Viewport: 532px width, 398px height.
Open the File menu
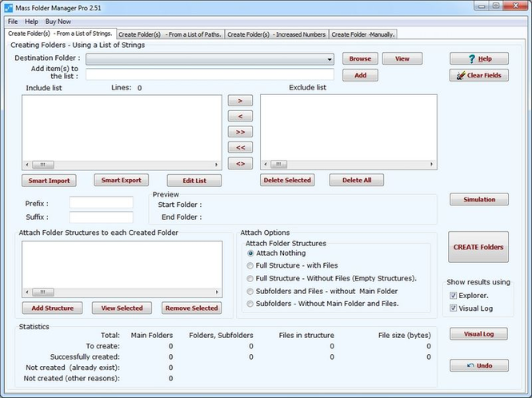(x=13, y=22)
